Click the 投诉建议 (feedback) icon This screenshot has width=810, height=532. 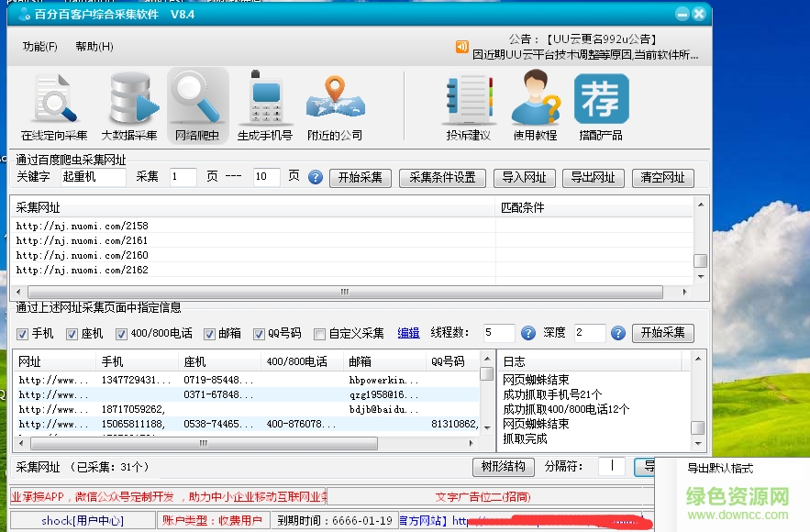[x=468, y=104]
